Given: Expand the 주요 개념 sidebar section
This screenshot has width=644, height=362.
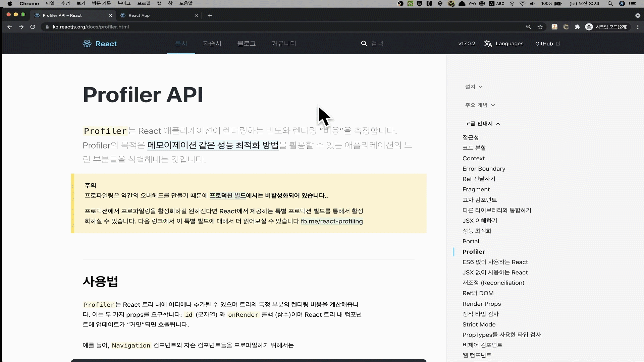Looking at the screenshot, I should click(480, 105).
